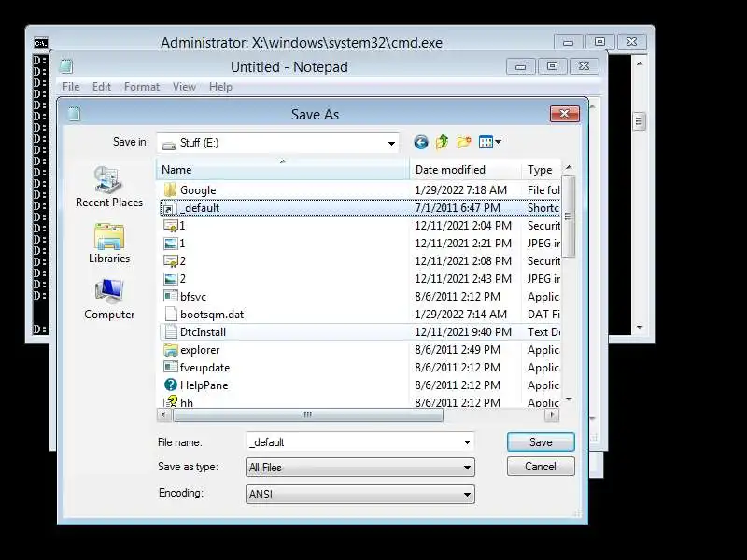This screenshot has width=747, height=560.
Task: Click date 8/6/2011 2:49 PM for explorer
Action: (x=458, y=349)
